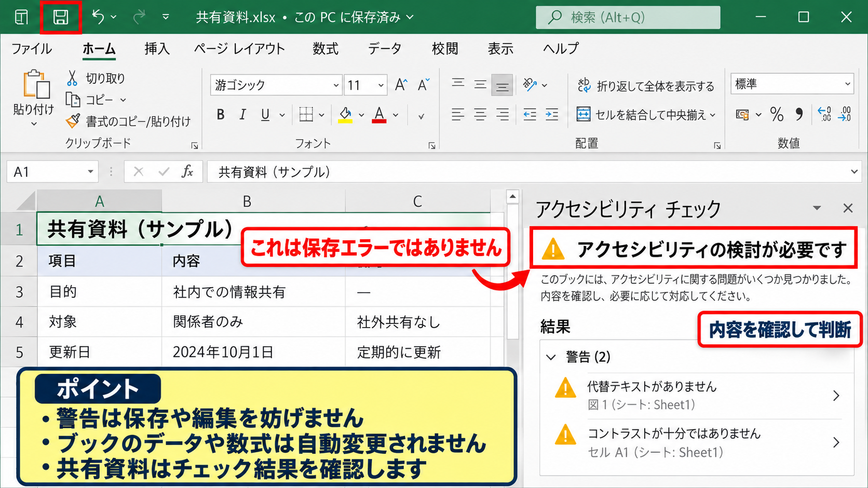Click the Save icon in title bar
This screenshot has height=488, width=868.
pos(61,17)
